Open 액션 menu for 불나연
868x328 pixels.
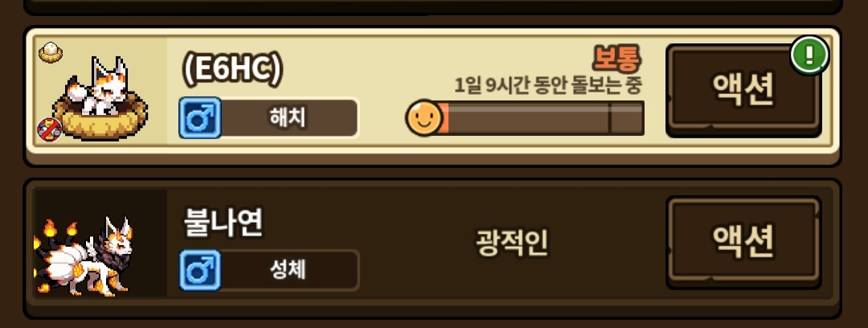743,242
